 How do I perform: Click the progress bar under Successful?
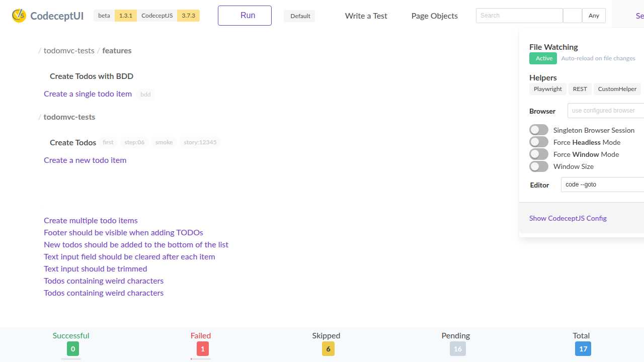point(71,359)
